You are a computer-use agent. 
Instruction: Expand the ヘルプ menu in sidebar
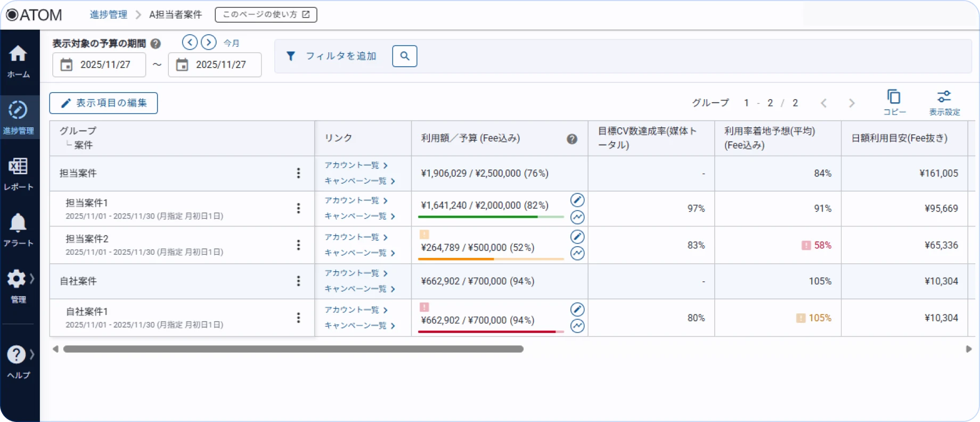pos(19,361)
